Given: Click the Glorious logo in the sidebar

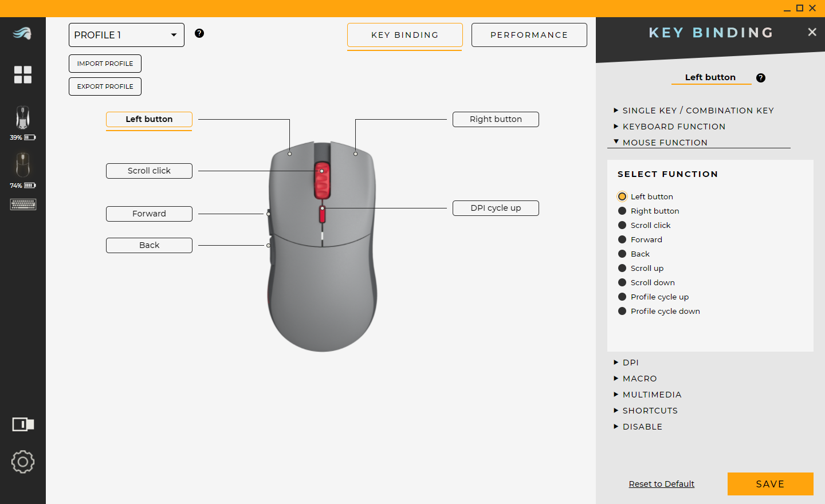Looking at the screenshot, I should pos(23,34).
